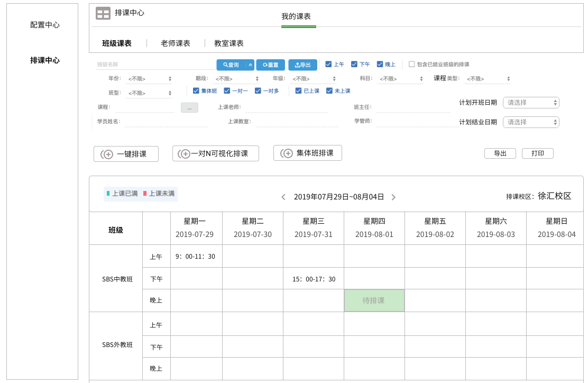Open the 计划开班日期 select box
Image resolution: width=588 pixels, height=383 pixels.
(x=531, y=103)
